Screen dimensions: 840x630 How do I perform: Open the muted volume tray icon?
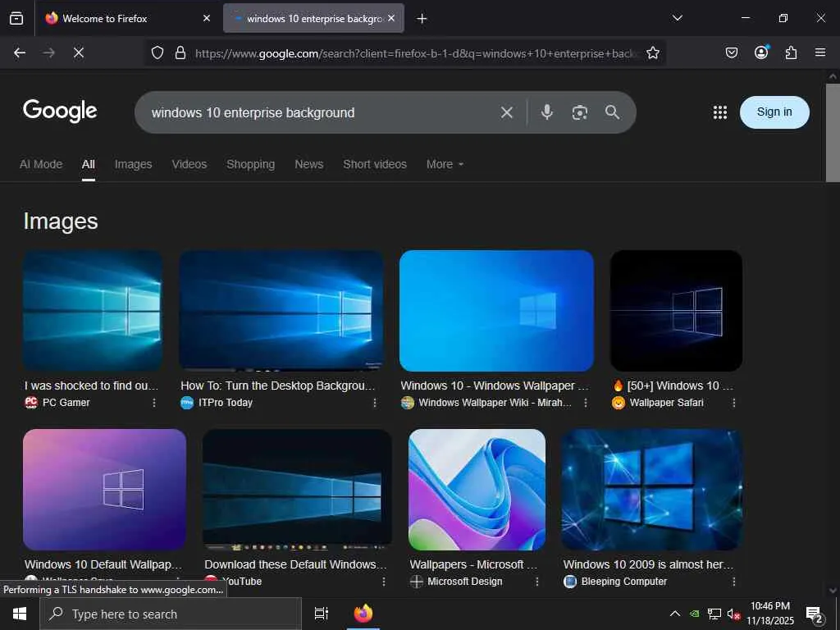733,614
